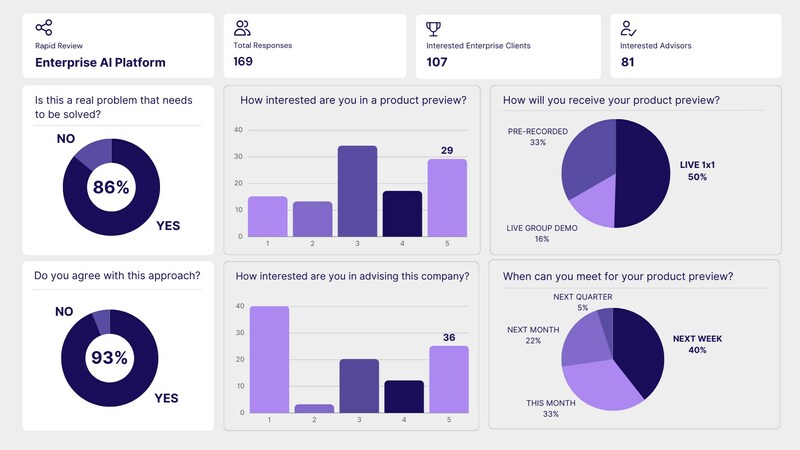This screenshot has height=450, width=800.
Task: Click the share icon above Rapid Review
Action: tap(44, 28)
